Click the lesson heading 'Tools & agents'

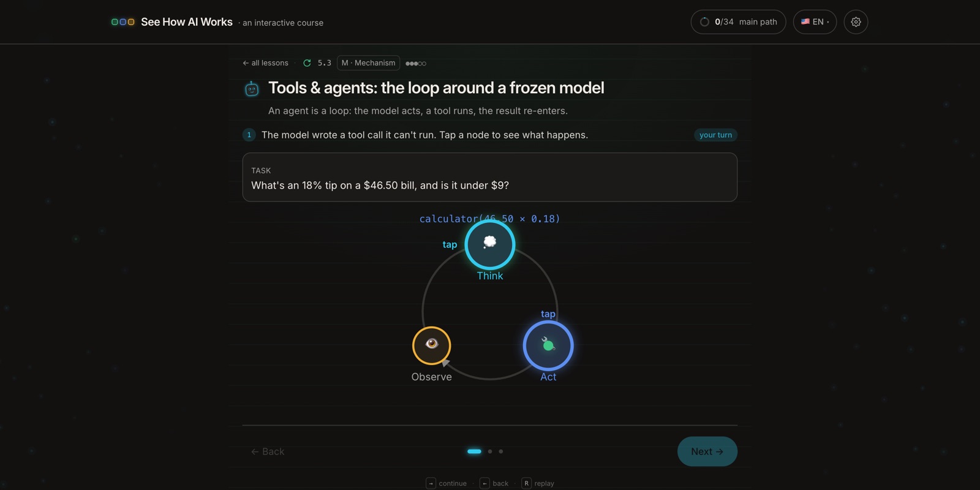tap(436, 88)
